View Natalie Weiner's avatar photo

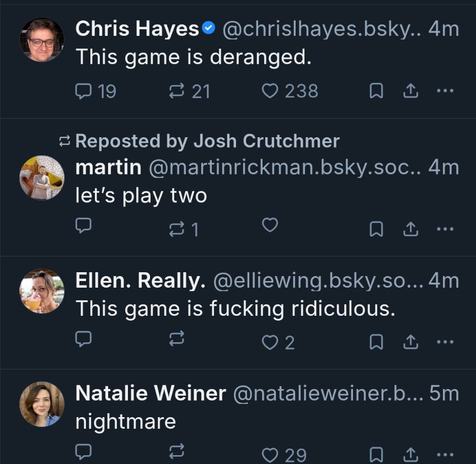pyautogui.click(x=42, y=404)
